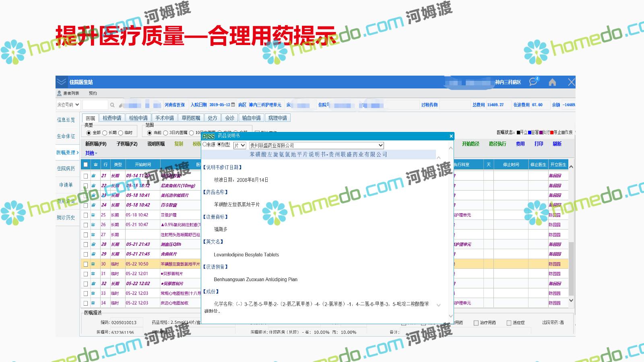644x362 pixels.
Task: Open the message notifications chat bubble
Action: point(533,82)
